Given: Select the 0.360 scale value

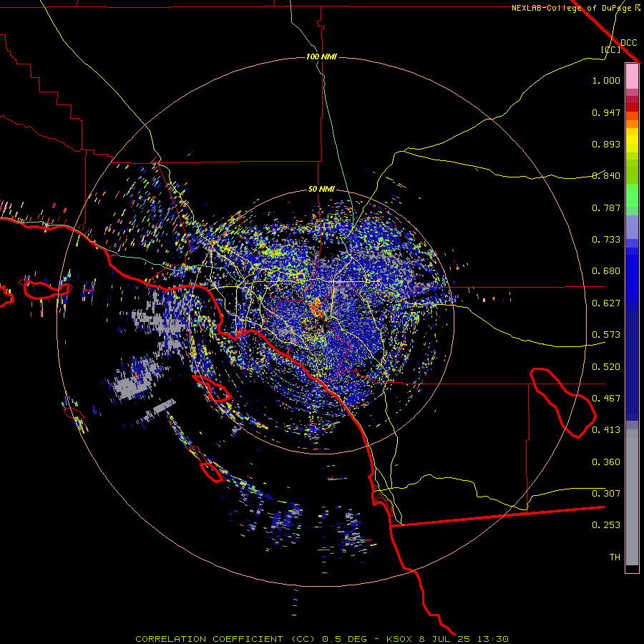Looking at the screenshot, I should click(606, 462).
